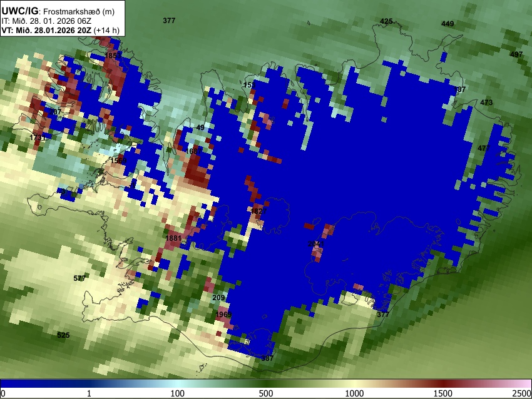The height and width of the screenshot is (399, 532).
Task: Click the map value 1857
Action: coord(113,55)
